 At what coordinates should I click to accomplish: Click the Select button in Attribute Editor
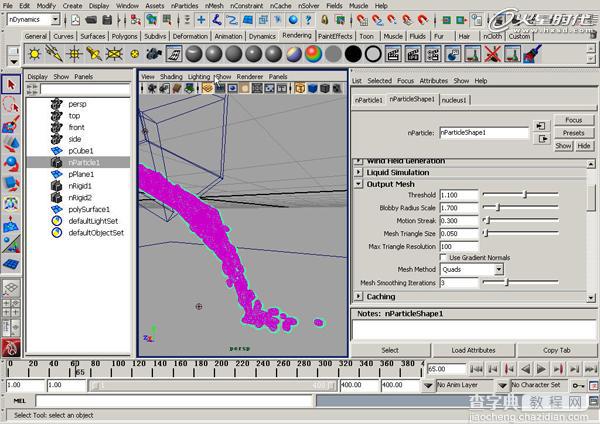[390, 350]
